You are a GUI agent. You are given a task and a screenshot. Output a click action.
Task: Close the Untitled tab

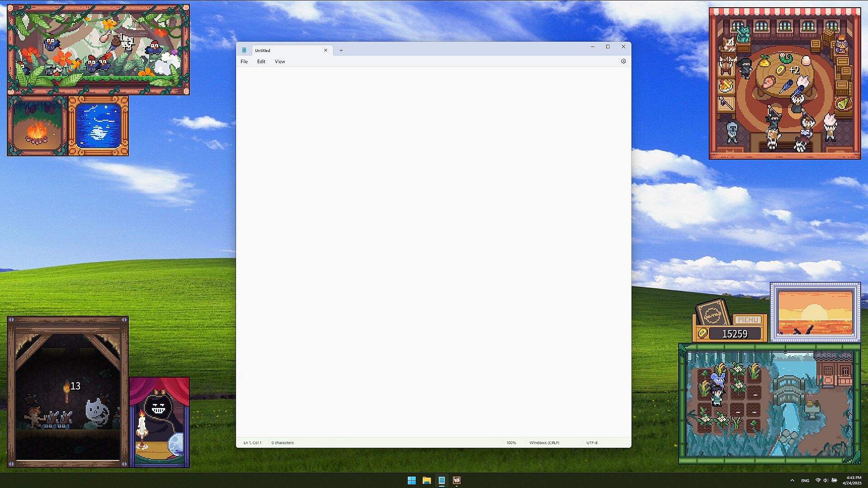[325, 51]
